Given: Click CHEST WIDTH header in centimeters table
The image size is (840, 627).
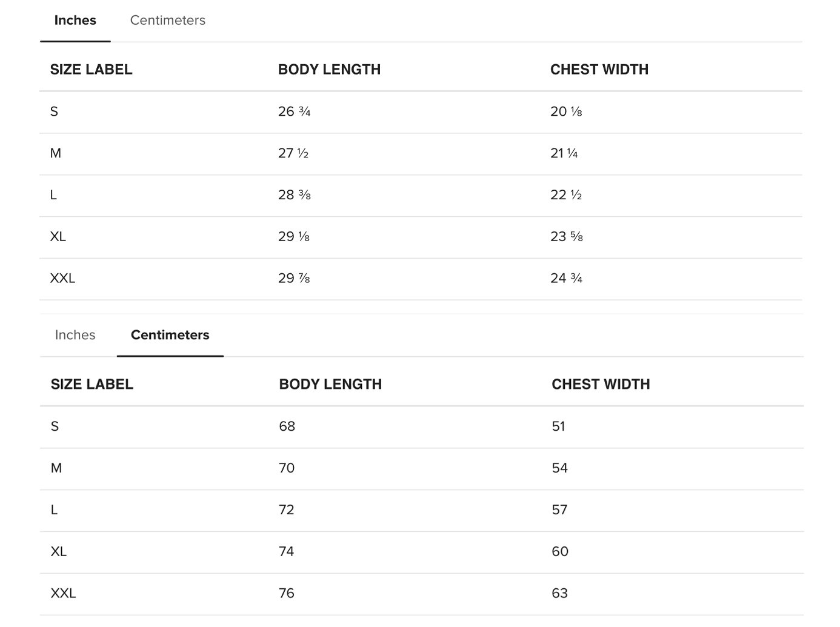Looking at the screenshot, I should [x=600, y=384].
